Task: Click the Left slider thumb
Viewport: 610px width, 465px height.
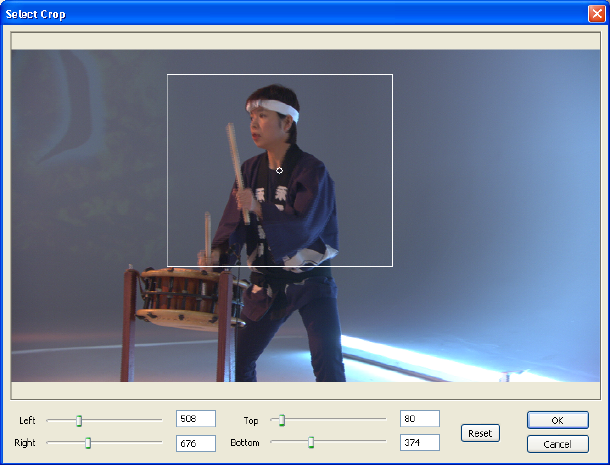Action: 79,420
